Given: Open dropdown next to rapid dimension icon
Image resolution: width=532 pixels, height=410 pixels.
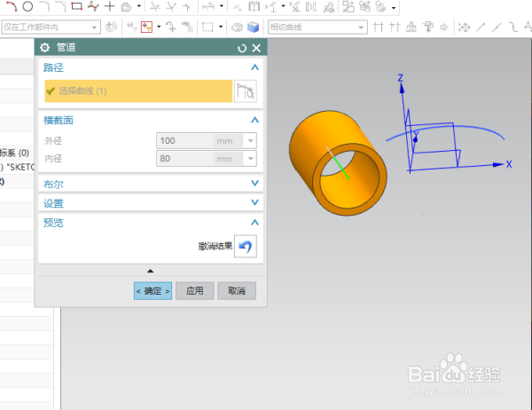Looking at the screenshot, I should pyautogui.click(x=221, y=6).
